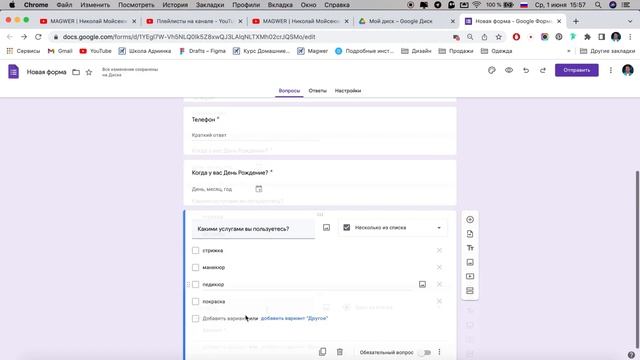Open question's more options dots
The height and width of the screenshot is (360, 640).
pyautogui.click(x=439, y=352)
